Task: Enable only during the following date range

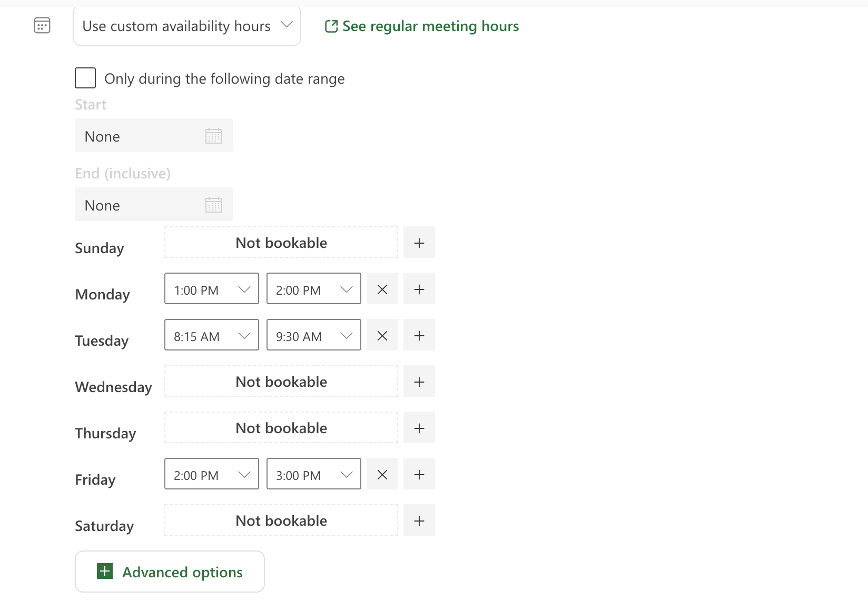Action: click(x=85, y=78)
